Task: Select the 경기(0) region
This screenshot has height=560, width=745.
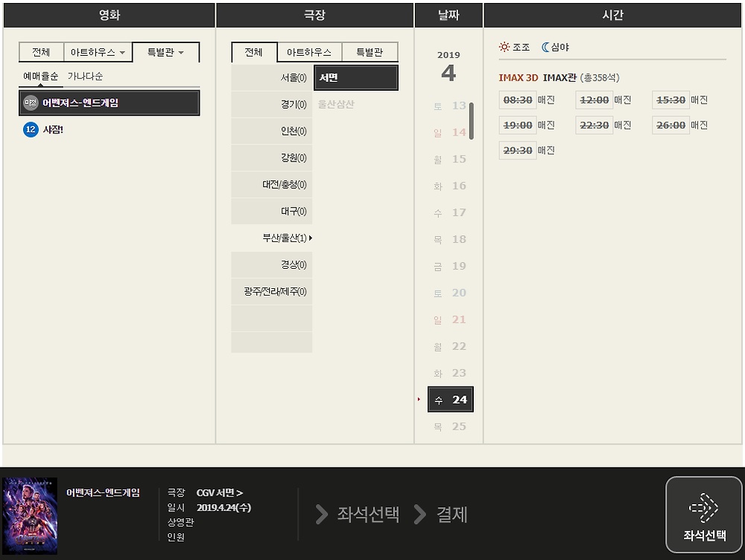Action: (272, 104)
